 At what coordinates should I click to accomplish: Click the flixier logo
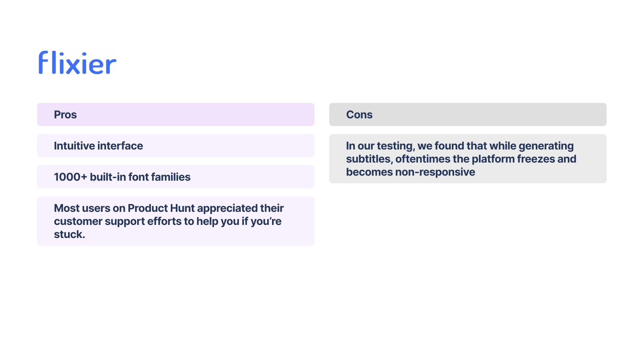coord(77,63)
